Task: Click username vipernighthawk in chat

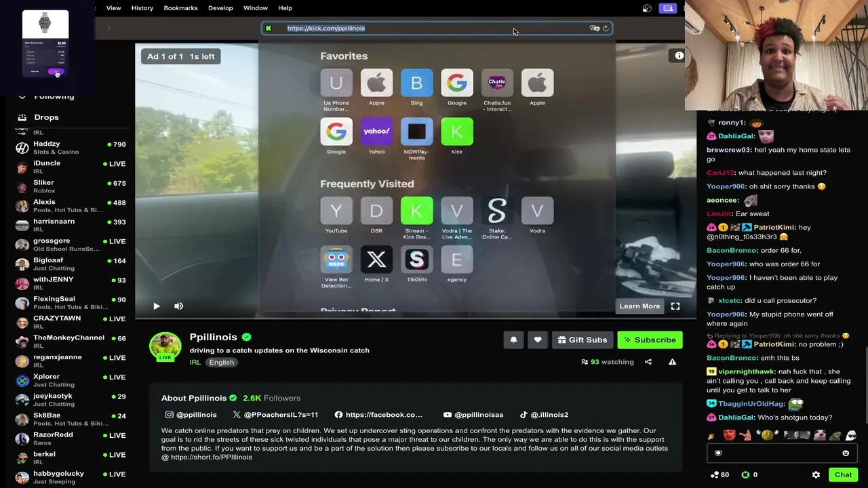Action: 747,371
